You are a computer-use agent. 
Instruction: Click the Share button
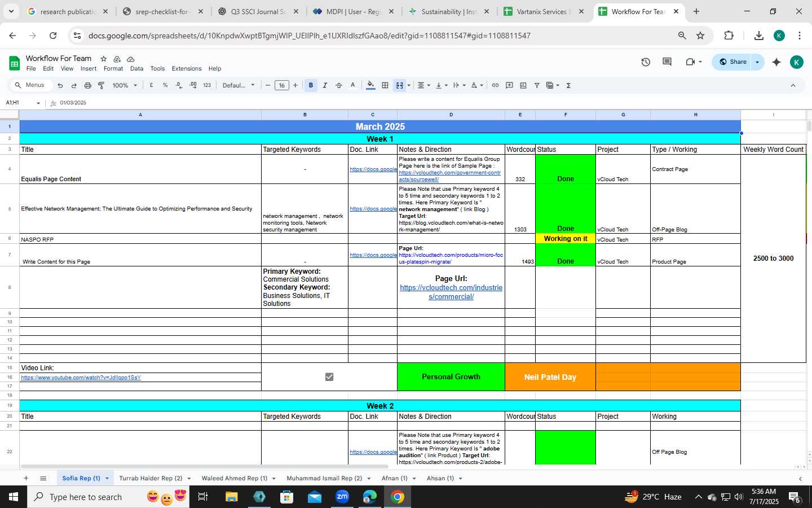[x=732, y=62]
